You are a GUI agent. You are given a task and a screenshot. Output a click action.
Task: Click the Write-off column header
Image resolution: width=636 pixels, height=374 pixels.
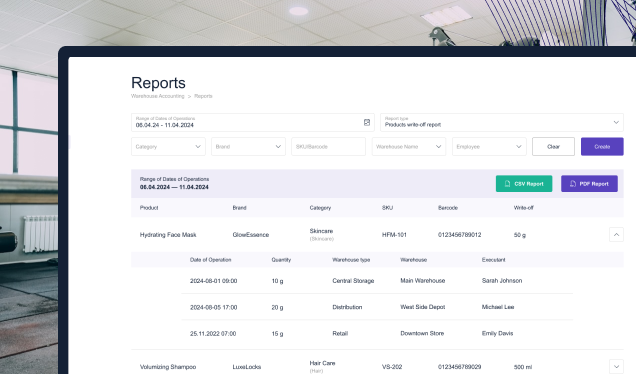click(x=524, y=208)
